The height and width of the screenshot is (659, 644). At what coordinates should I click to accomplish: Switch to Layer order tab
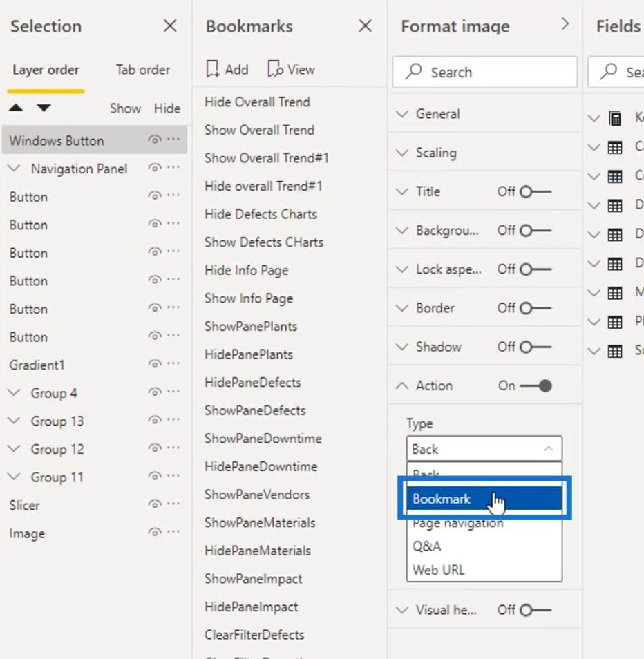(46, 70)
